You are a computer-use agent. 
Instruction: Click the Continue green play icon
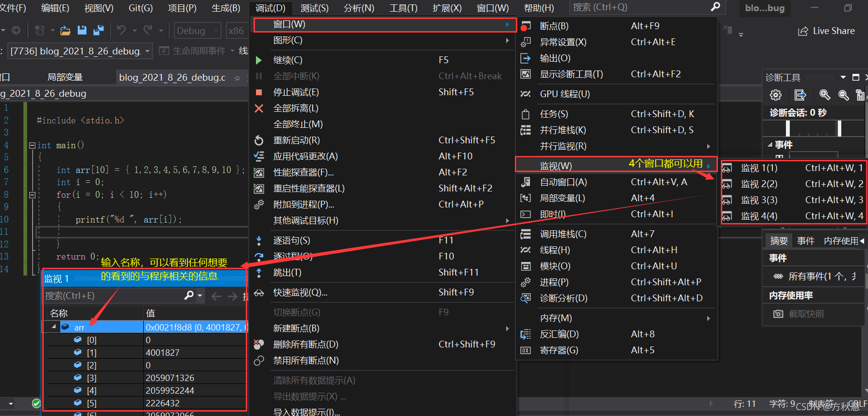pos(259,60)
